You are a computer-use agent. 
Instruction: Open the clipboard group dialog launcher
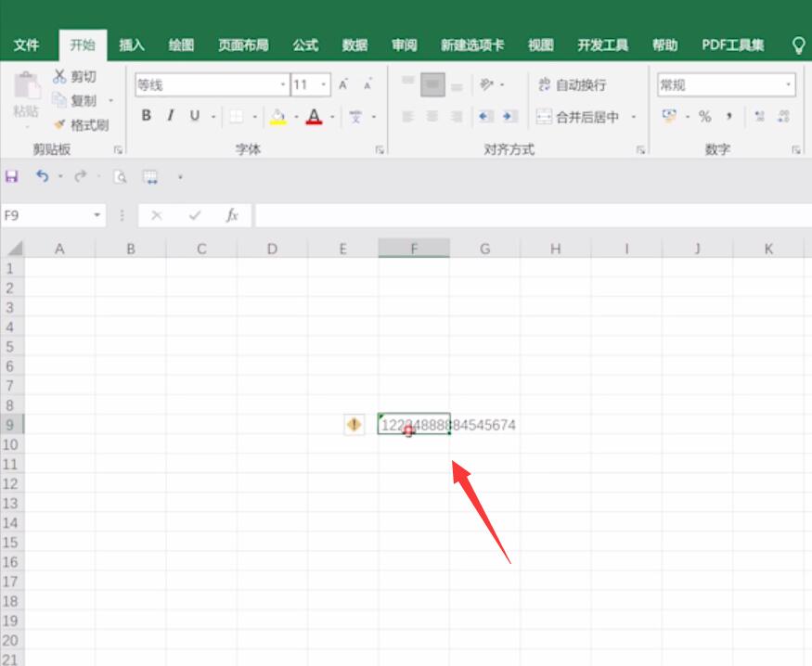118,150
